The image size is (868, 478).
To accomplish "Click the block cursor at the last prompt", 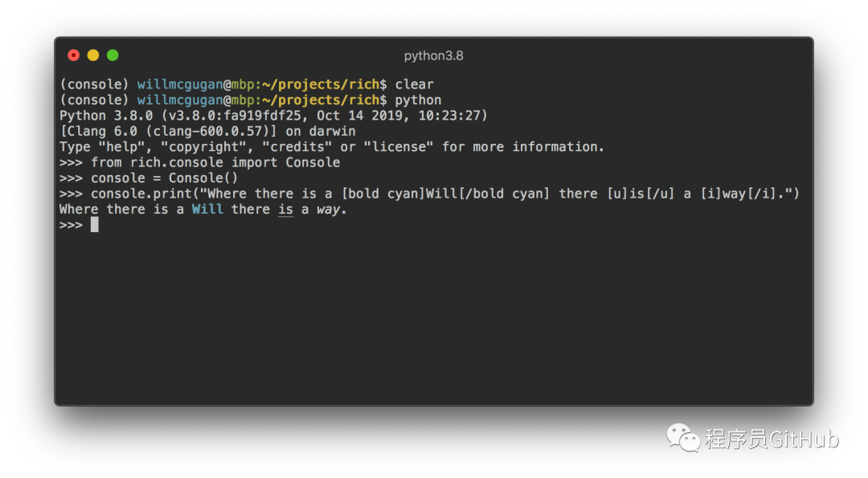I will point(95,225).
